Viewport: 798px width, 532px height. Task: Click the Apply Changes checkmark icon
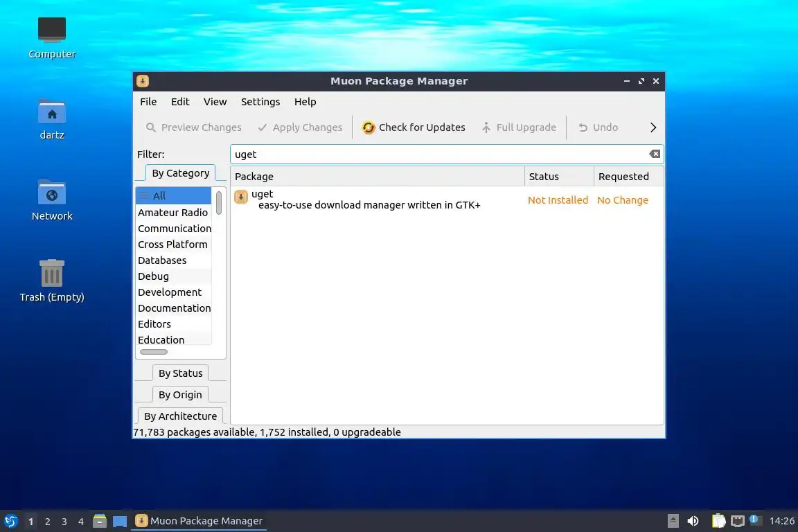coord(262,127)
